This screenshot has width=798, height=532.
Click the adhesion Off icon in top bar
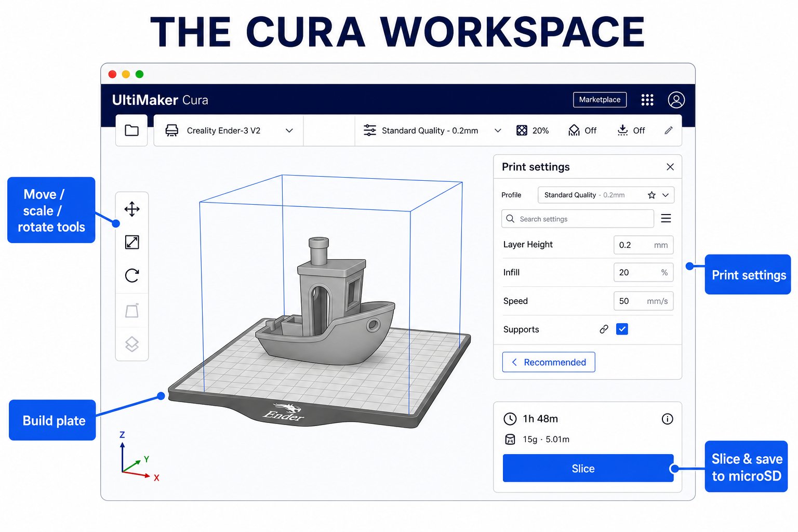pos(622,130)
